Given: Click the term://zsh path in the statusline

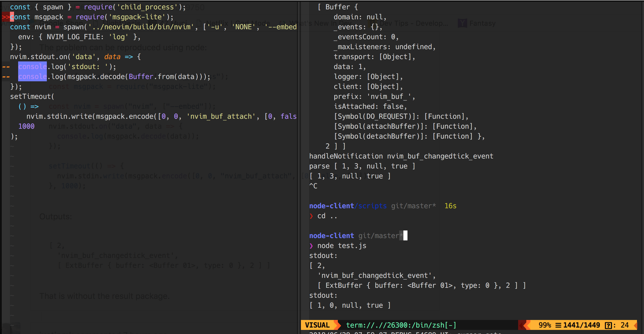Looking at the screenshot, I should coord(401,325).
